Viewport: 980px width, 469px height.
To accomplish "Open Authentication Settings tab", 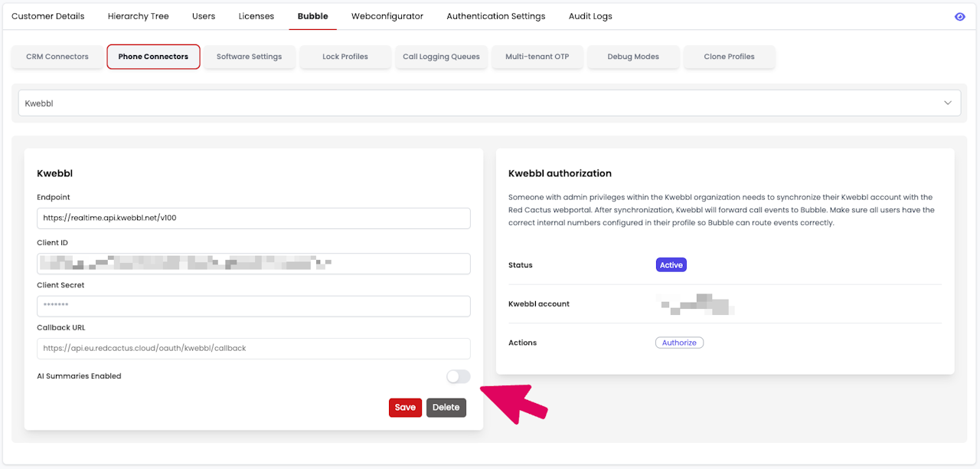I will pyautogui.click(x=496, y=16).
